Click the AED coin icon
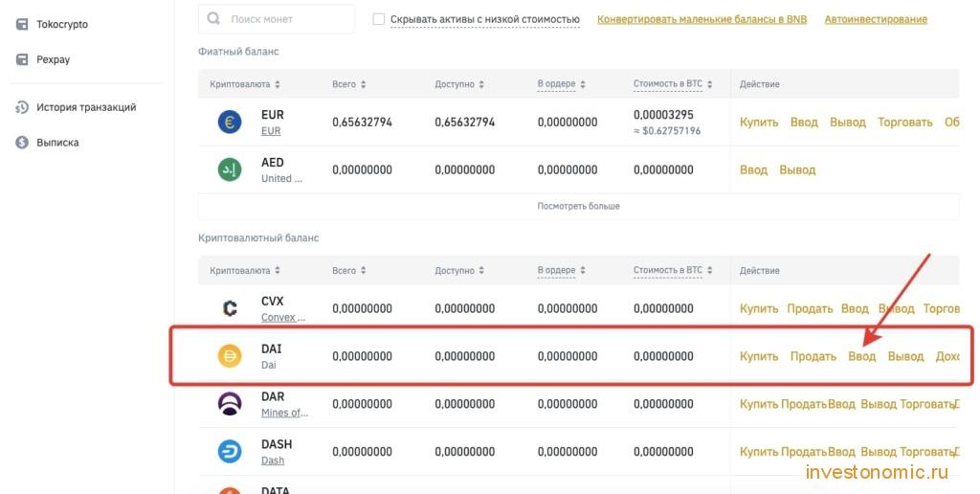 coord(230,169)
